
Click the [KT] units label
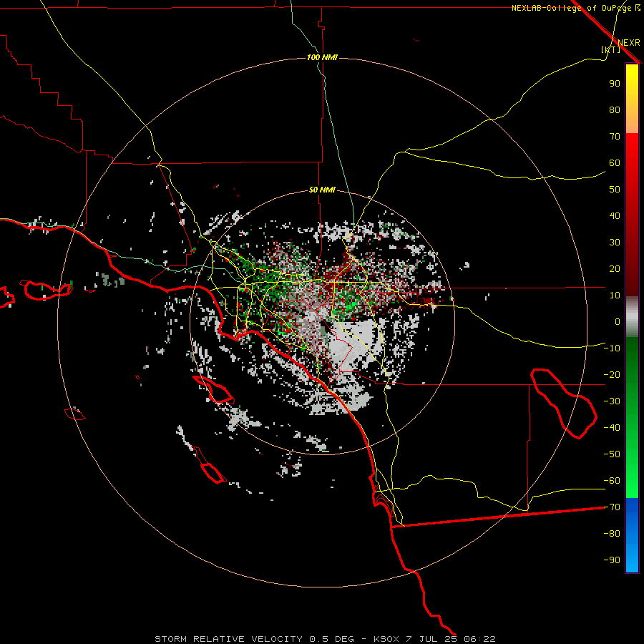click(x=610, y=49)
